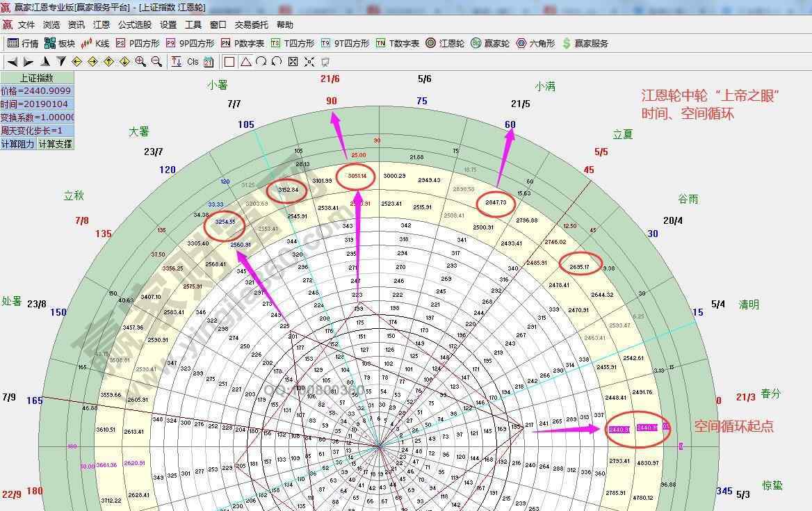The image size is (812, 511).
Task: Click the presentation board icon
Action: pos(325,62)
